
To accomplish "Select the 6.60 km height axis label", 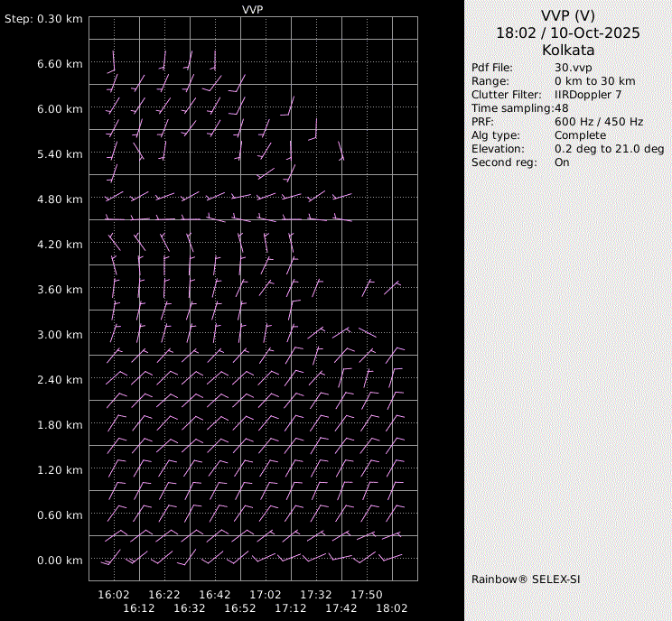I will (61, 64).
